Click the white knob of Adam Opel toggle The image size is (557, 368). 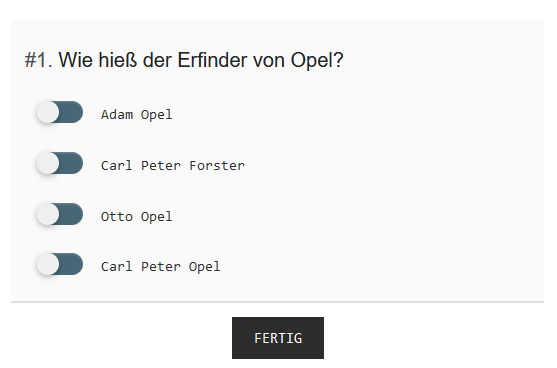click(x=48, y=112)
